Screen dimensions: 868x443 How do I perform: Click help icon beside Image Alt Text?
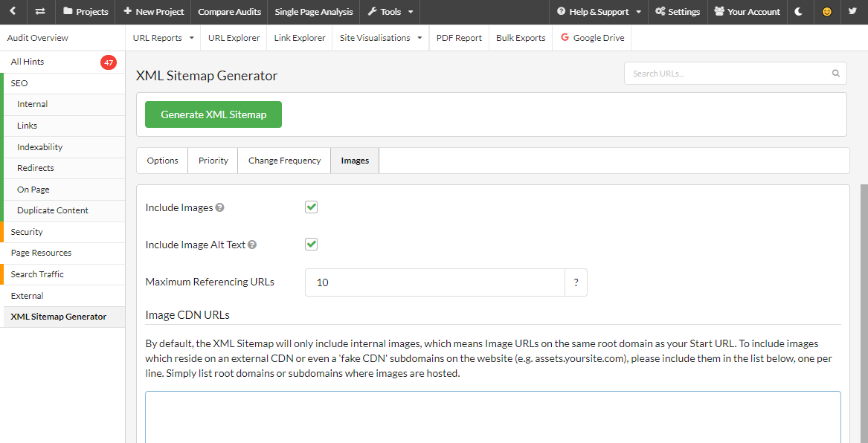coord(252,245)
